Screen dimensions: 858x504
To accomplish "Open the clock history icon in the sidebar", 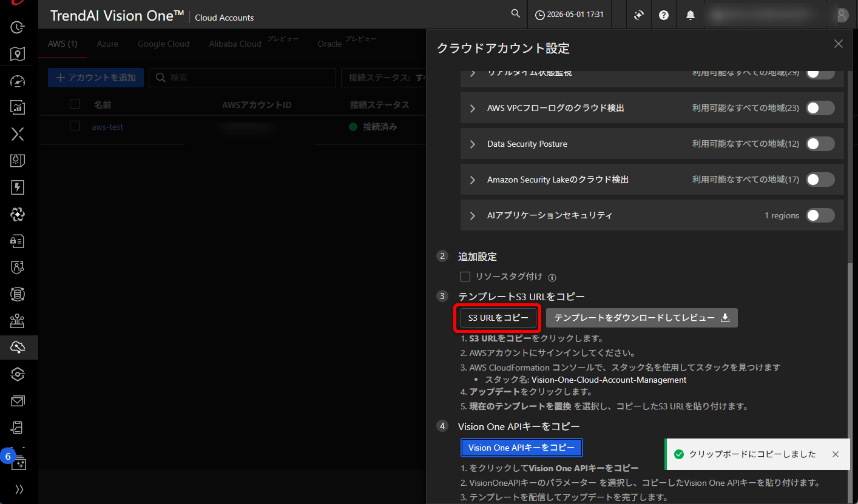I will click(x=18, y=27).
